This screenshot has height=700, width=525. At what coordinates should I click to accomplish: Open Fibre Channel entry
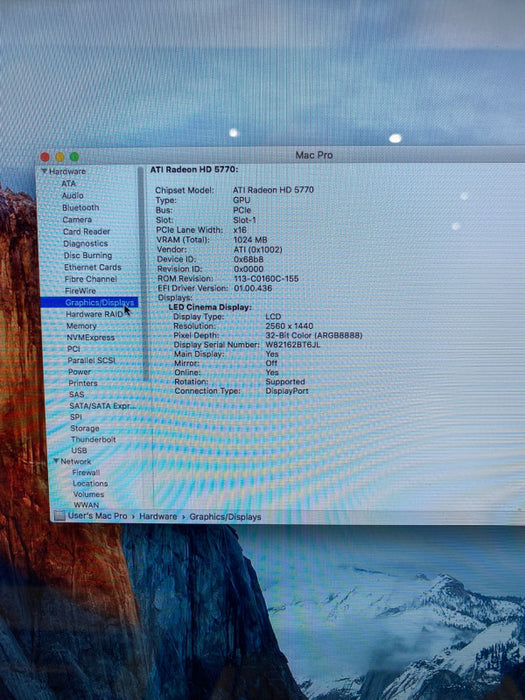(91, 279)
